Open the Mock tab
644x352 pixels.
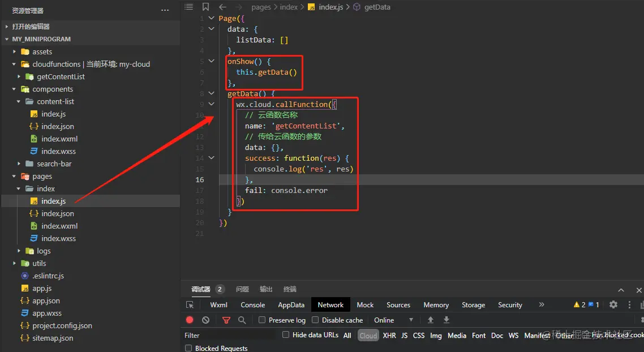coord(365,305)
